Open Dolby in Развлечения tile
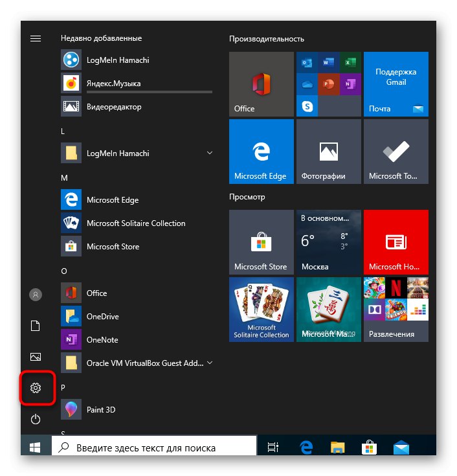Viewport: 457px width, 476px height. [374, 310]
